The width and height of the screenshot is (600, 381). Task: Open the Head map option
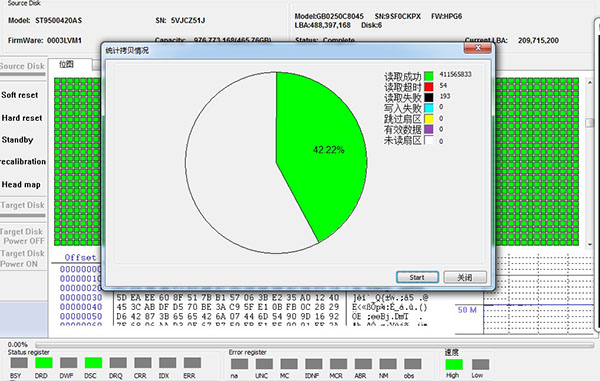(21, 184)
